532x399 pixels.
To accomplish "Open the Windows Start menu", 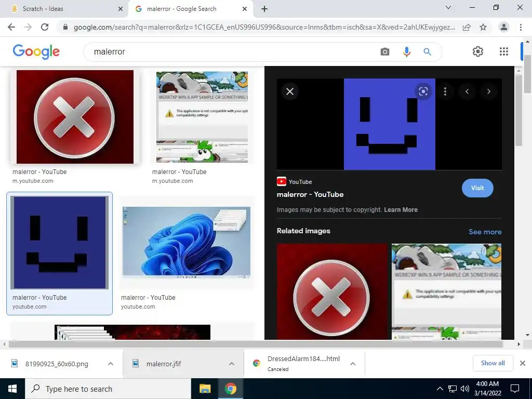I will [x=12, y=389].
